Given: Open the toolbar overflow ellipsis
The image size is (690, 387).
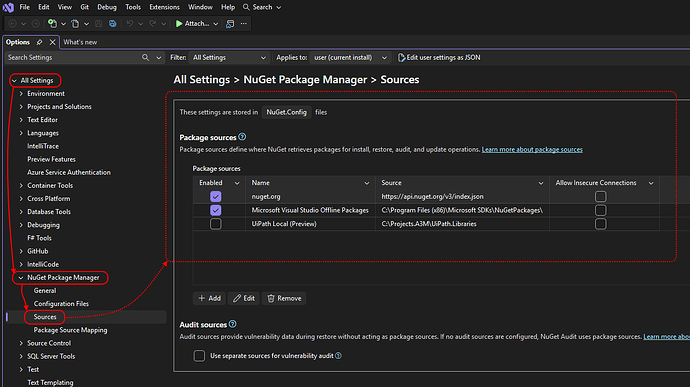Looking at the screenshot, I should point(244,24).
